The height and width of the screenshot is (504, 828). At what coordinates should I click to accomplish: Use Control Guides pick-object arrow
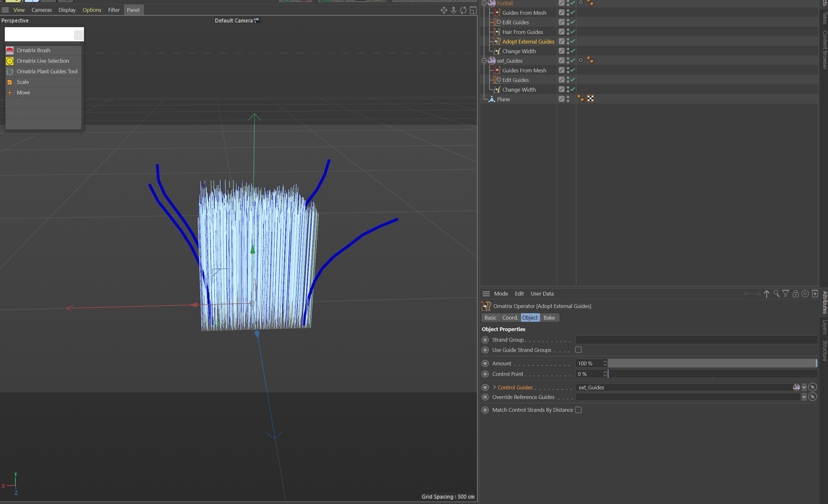tap(813, 387)
